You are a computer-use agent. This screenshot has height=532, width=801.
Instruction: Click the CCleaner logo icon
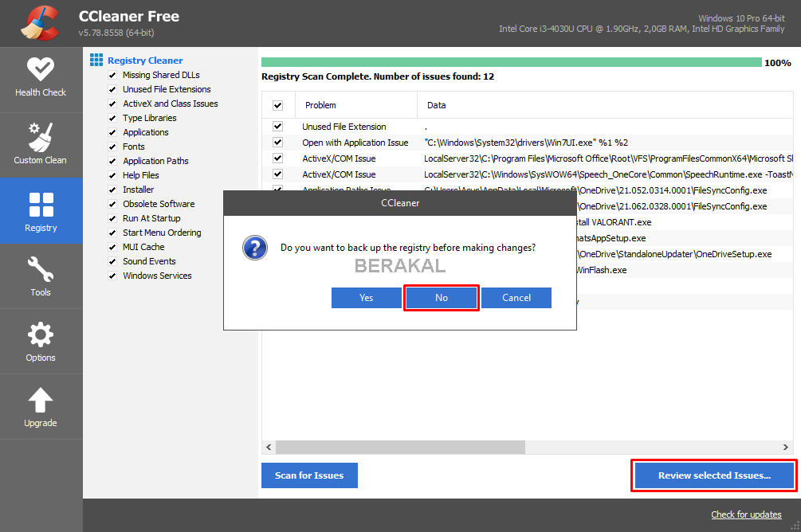point(40,23)
